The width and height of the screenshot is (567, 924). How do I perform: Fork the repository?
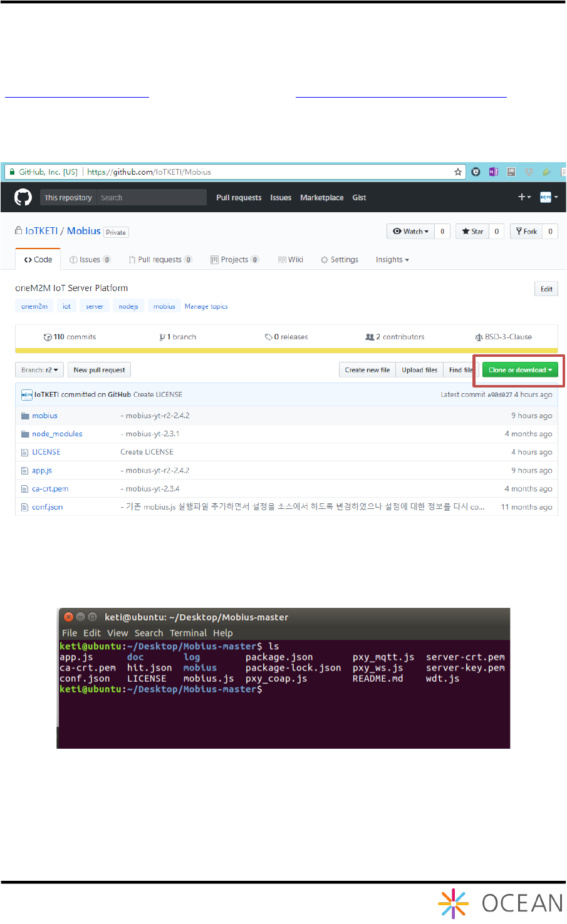526,232
